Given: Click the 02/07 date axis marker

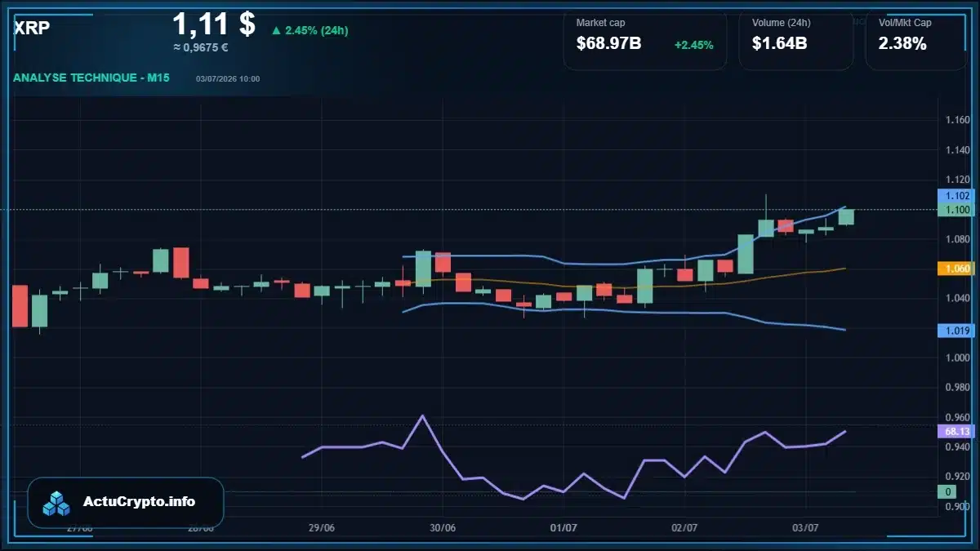Looking at the screenshot, I should tap(684, 528).
